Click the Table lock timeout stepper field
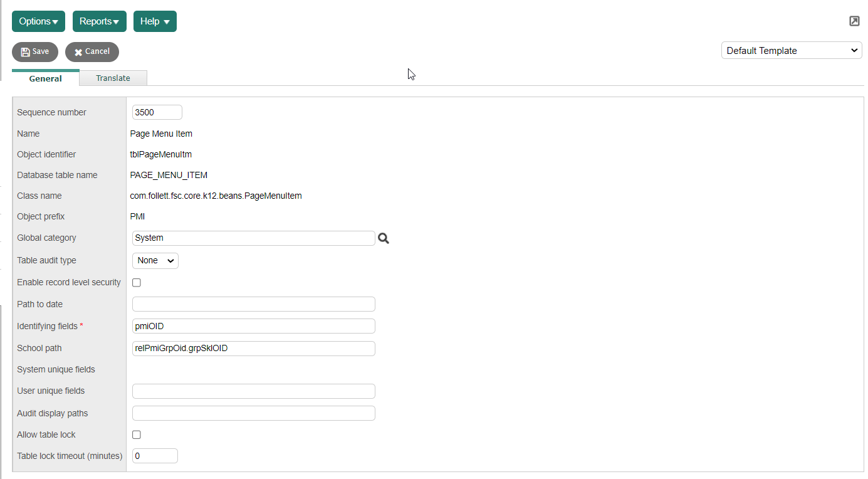The width and height of the screenshot is (868, 479). point(154,456)
